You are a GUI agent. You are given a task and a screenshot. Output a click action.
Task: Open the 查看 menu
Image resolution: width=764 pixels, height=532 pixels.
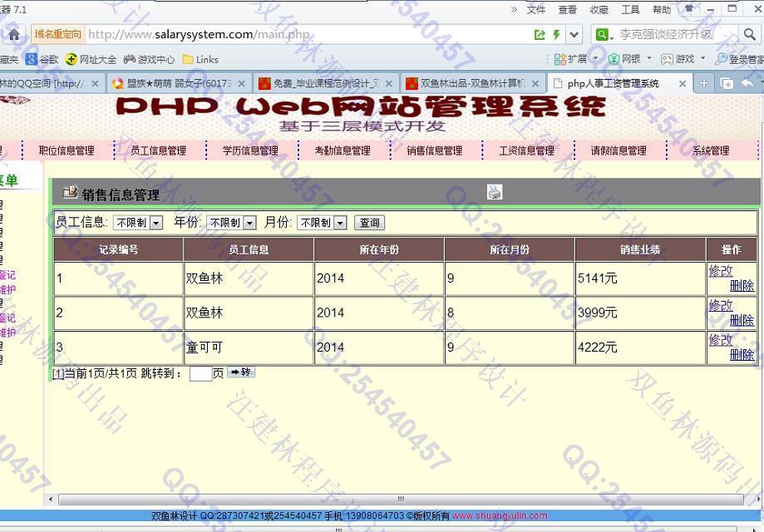coord(567,9)
